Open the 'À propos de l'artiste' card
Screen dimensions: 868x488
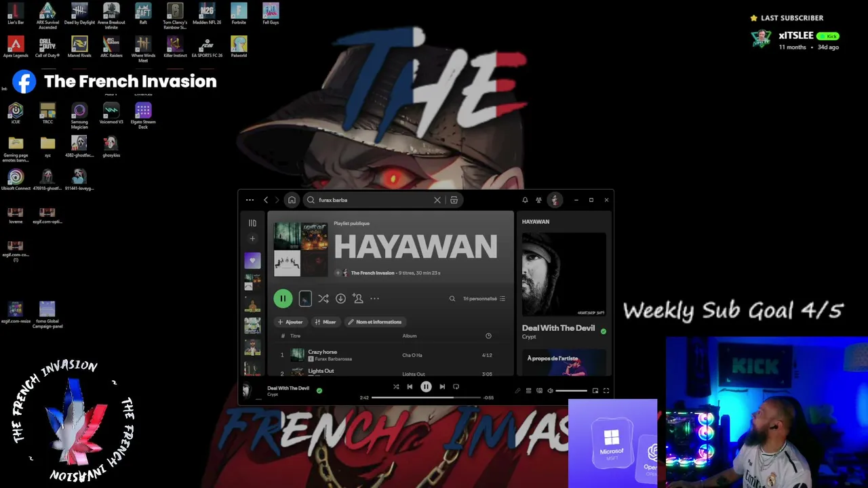pyautogui.click(x=564, y=362)
